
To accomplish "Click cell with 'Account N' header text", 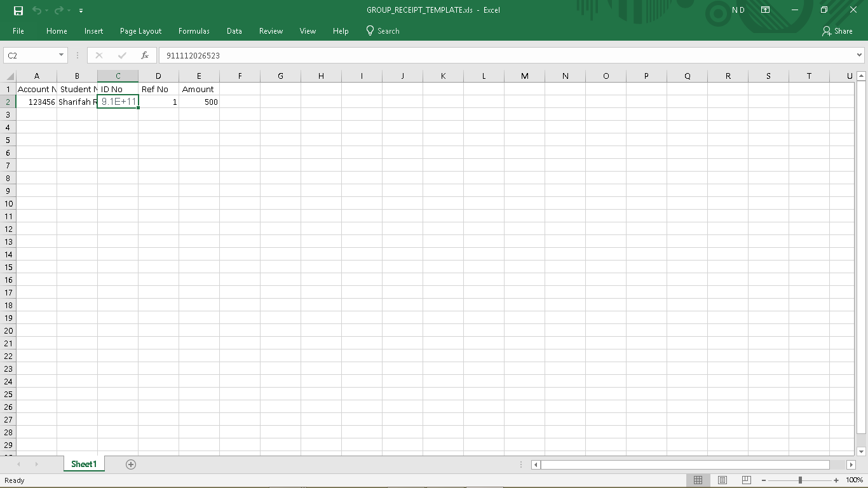I will pyautogui.click(x=36, y=89).
